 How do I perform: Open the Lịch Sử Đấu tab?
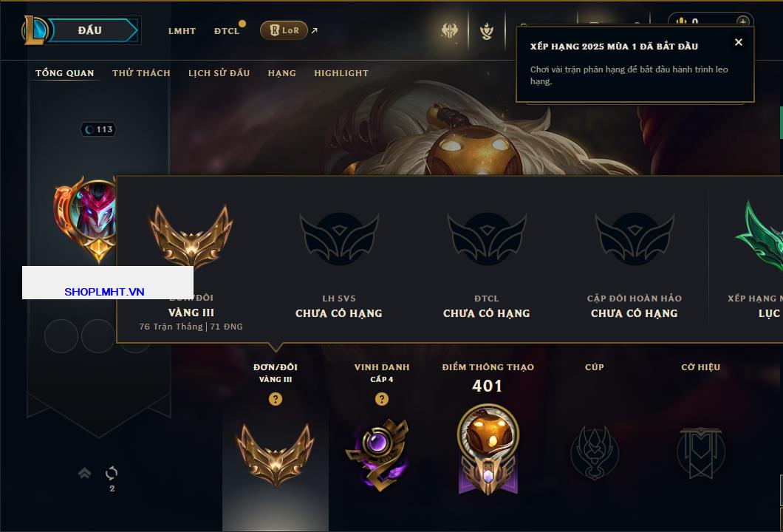coord(219,73)
